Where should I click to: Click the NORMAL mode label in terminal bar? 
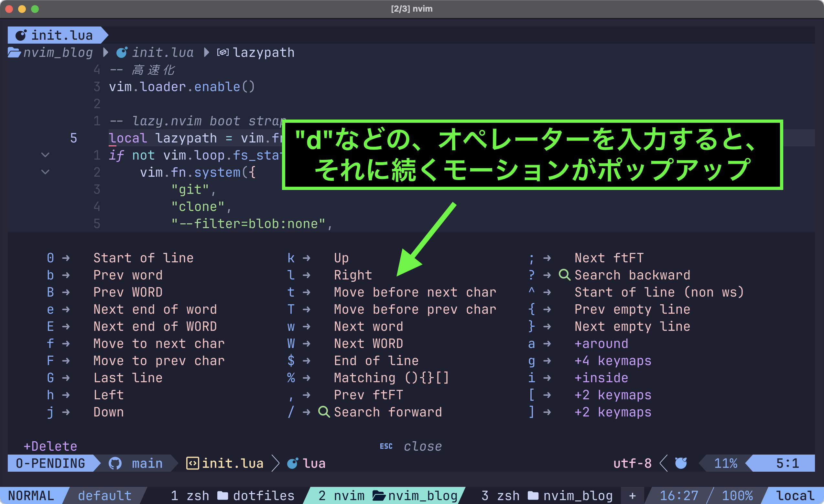[31, 496]
